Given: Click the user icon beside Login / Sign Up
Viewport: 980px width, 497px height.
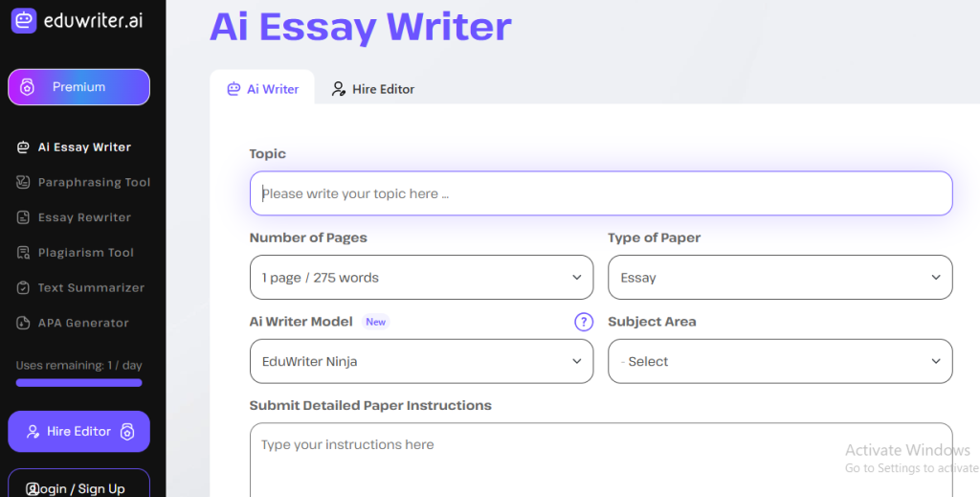Looking at the screenshot, I should pos(32,489).
